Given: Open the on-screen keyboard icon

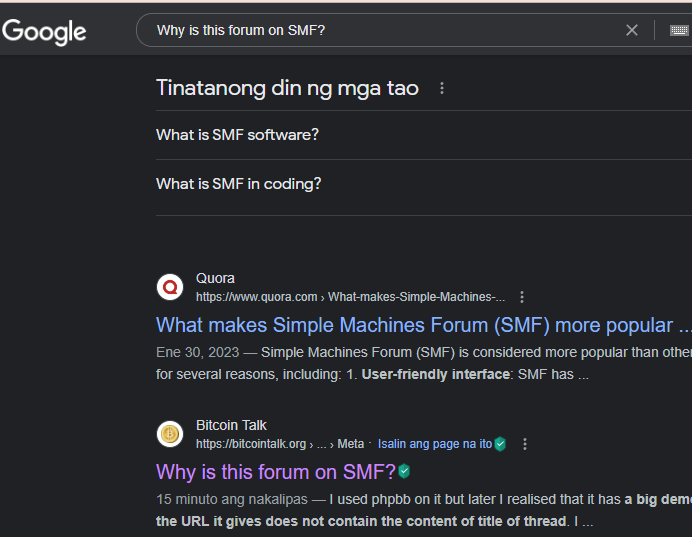Looking at the screenshot, I should (679, 30).
